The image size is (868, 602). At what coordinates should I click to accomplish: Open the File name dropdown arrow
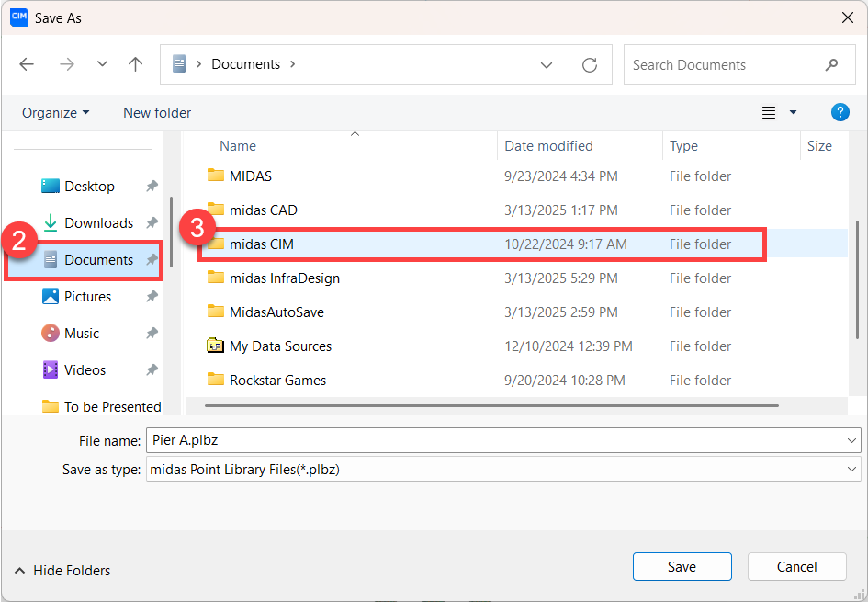pyautogui.click(x=851, y=441)
